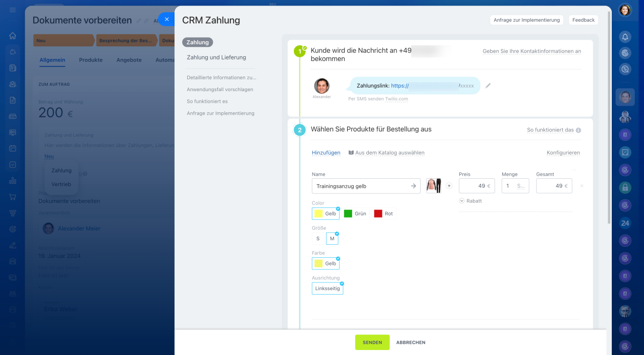Click arrow icon in product name field
644x355 pixels.
pyautogui.click(x=414, y=186)
